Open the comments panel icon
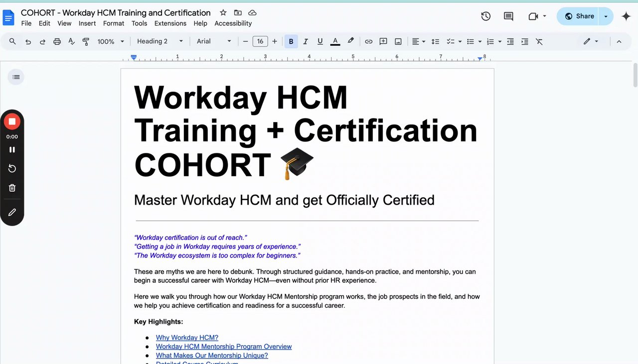638x364 pixels. [x=508, y=16]
